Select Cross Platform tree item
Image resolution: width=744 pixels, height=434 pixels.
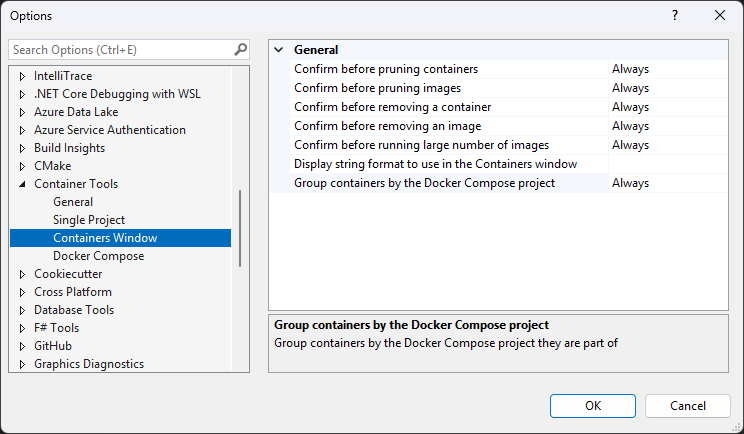tap(73, 292)
